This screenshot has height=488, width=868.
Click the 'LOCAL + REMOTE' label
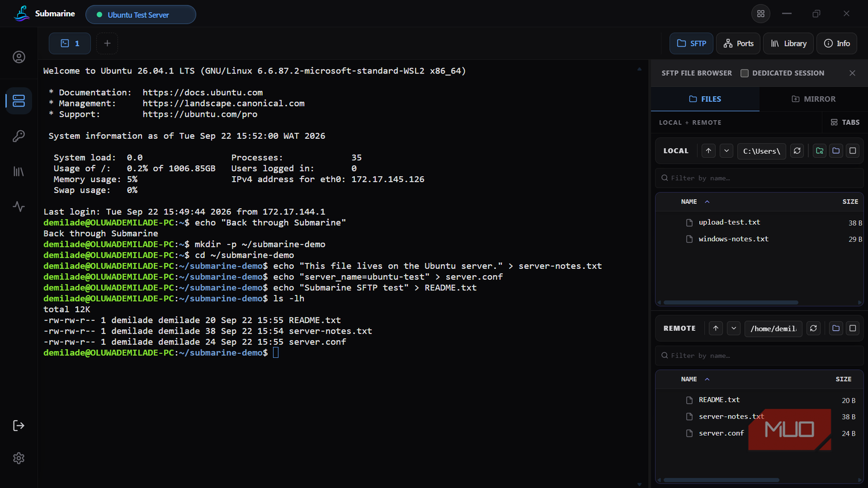tap(690, 123)
